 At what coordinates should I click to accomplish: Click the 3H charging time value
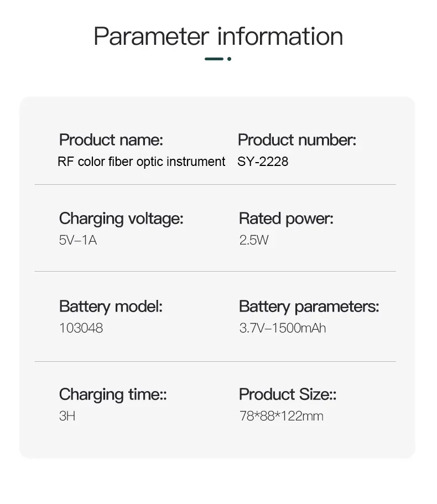67,416
